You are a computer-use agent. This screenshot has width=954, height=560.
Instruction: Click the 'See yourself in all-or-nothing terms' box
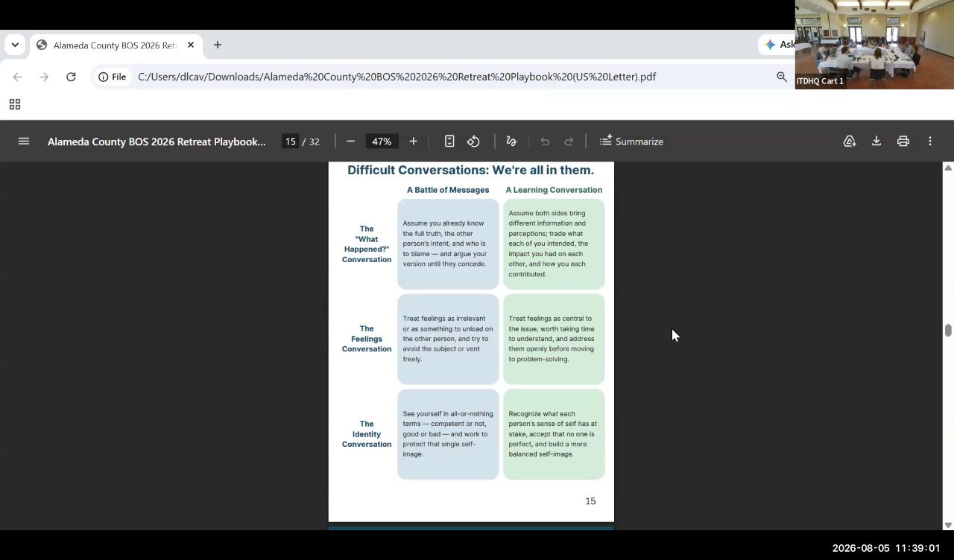click(448, 434)
